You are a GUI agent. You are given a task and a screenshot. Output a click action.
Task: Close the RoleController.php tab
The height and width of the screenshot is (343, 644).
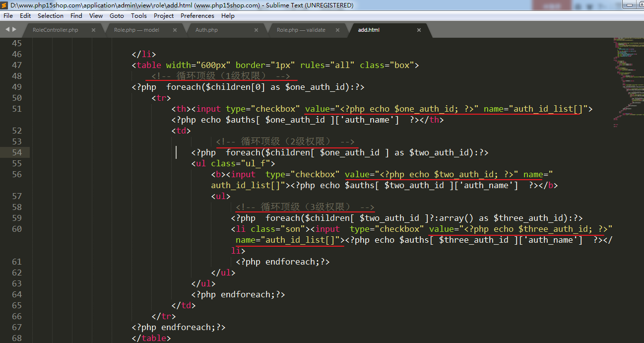(x=93, y=30)
